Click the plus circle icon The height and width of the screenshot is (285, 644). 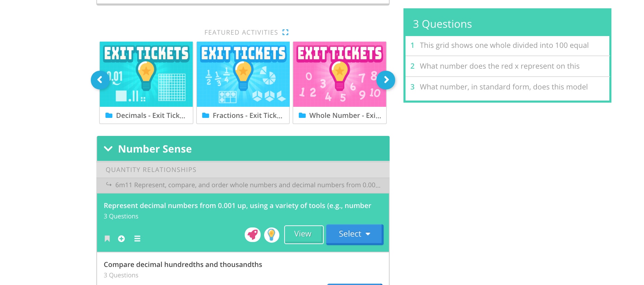pos(121,239)
